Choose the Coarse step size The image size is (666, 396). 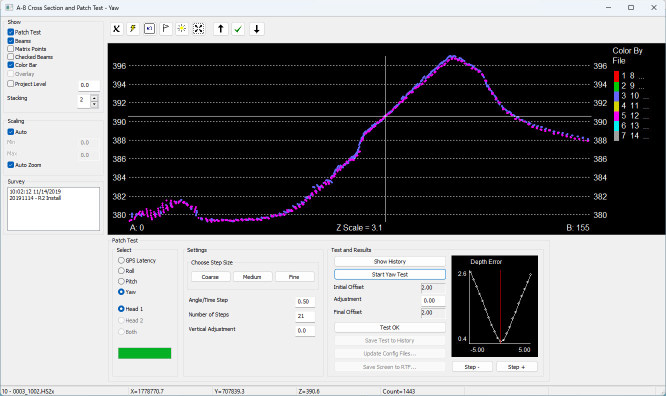210,277
